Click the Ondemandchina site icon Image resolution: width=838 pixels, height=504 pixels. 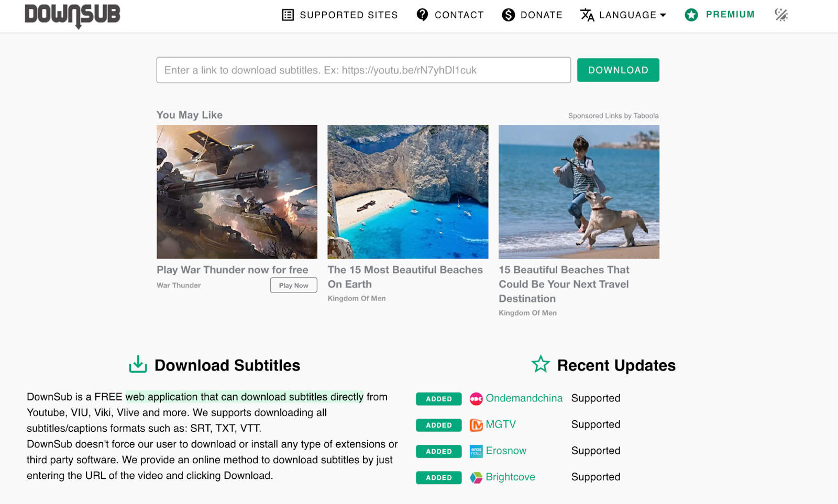pos(476,399)
